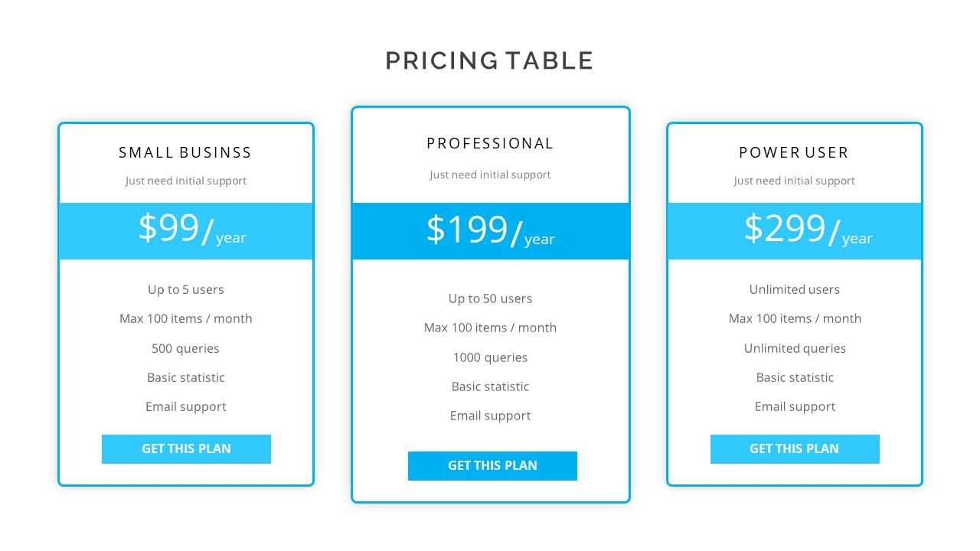Select the Up to 5 users feature
Viewport: 980px width, 551px height.
click(x=186, y=289)
